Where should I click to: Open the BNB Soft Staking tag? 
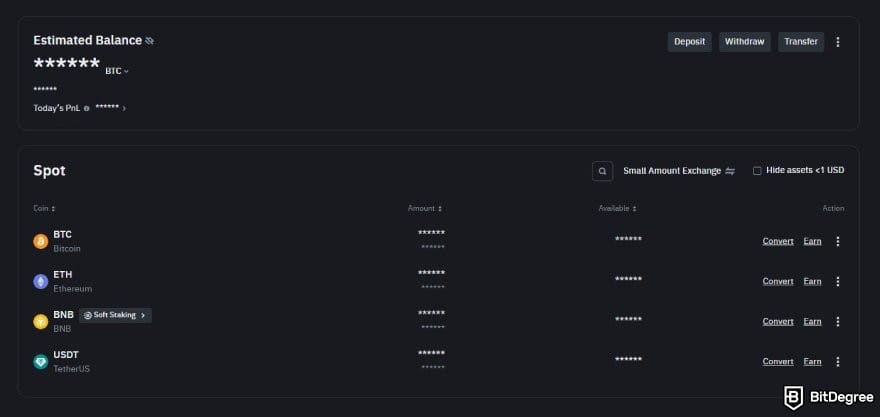[115, 315]
